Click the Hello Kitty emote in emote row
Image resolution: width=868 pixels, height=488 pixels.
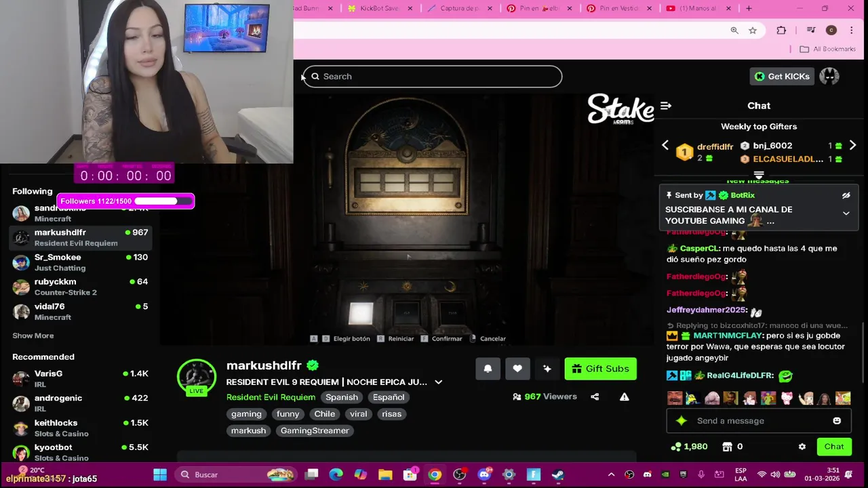click(787, 399)
